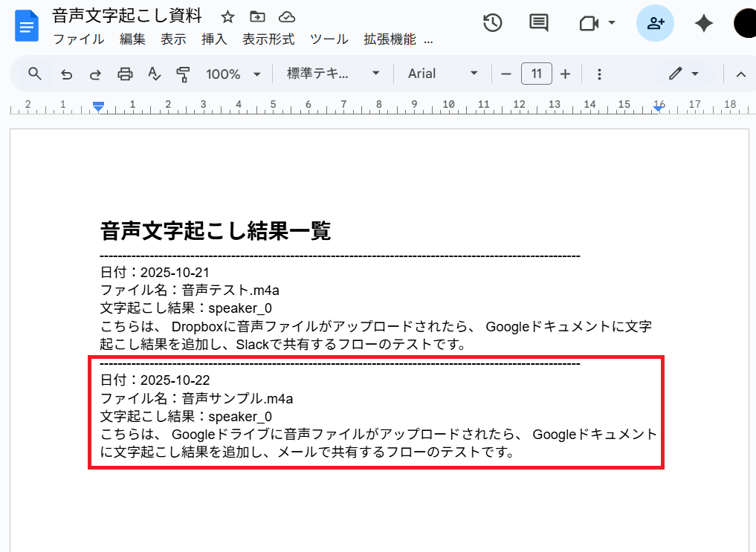
Task: Click the move to folder icon
Action: pyautogui.click(x=257, y=17)
